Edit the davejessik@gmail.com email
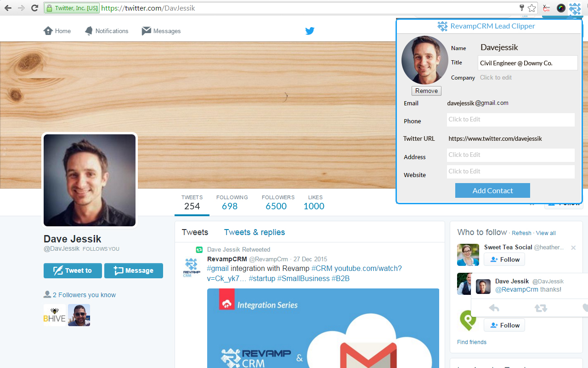This screenshot has height=368, width=588. click(x=478, y=103)
